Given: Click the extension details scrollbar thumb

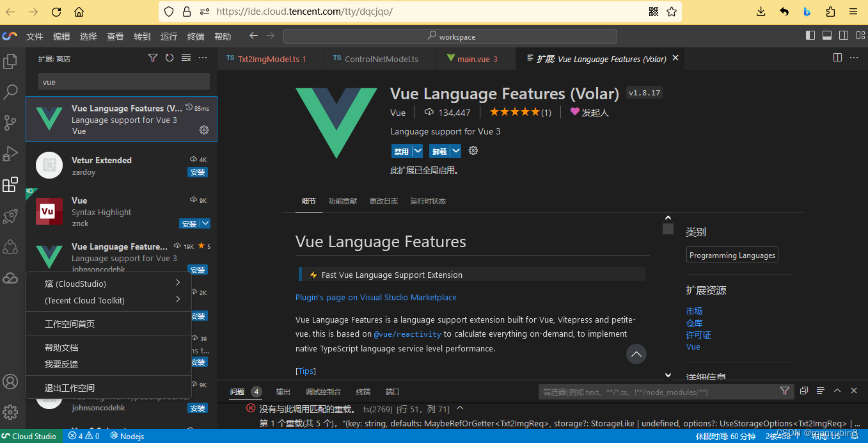Looking at the screenshot, I should pyautogui.click(x=668, y=229).
